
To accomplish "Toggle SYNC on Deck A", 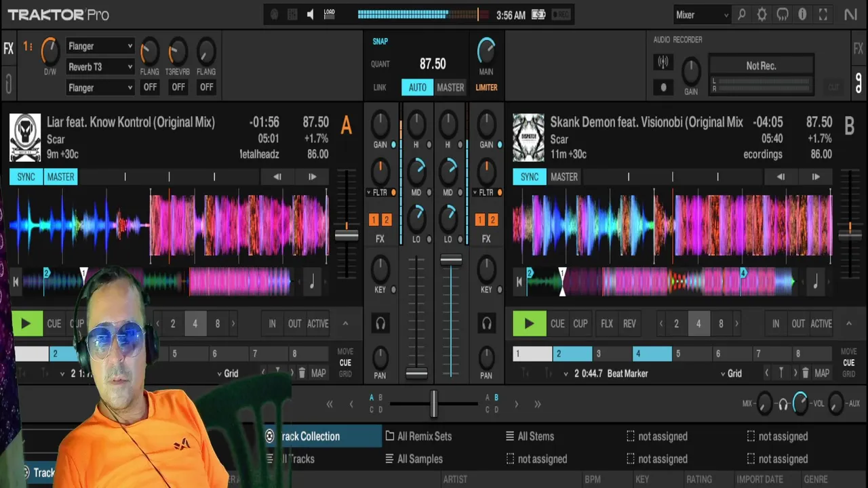I will click(x=26, y=177).
